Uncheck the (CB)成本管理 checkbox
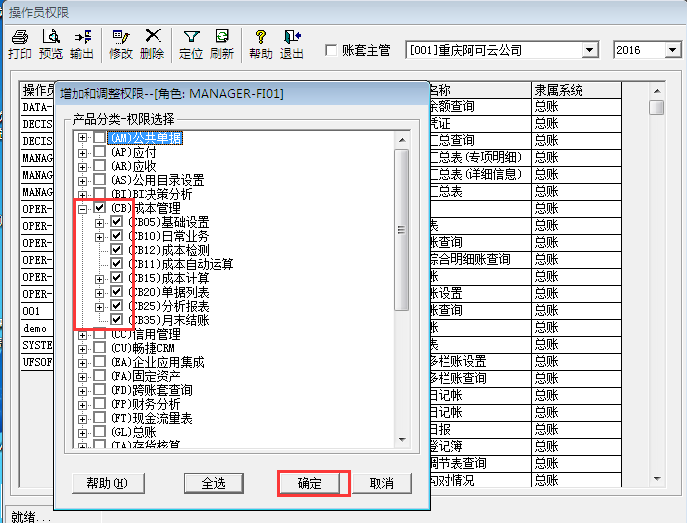 tap(100, 208)
